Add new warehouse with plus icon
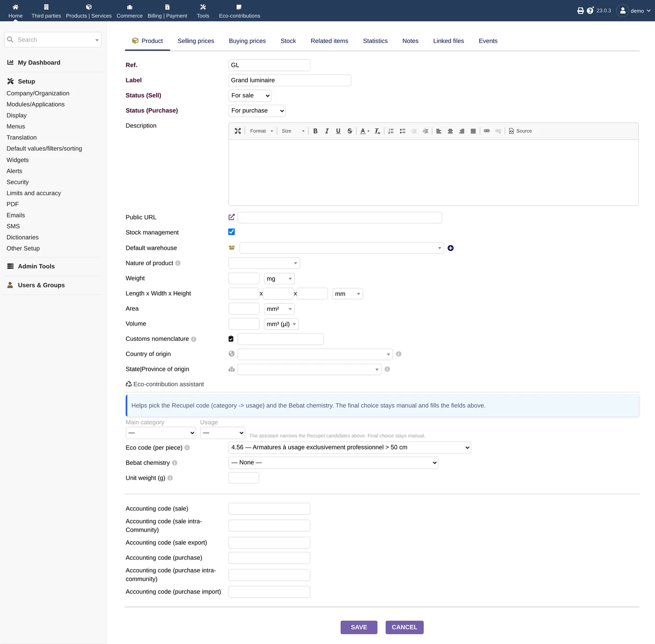 point(451,248)
